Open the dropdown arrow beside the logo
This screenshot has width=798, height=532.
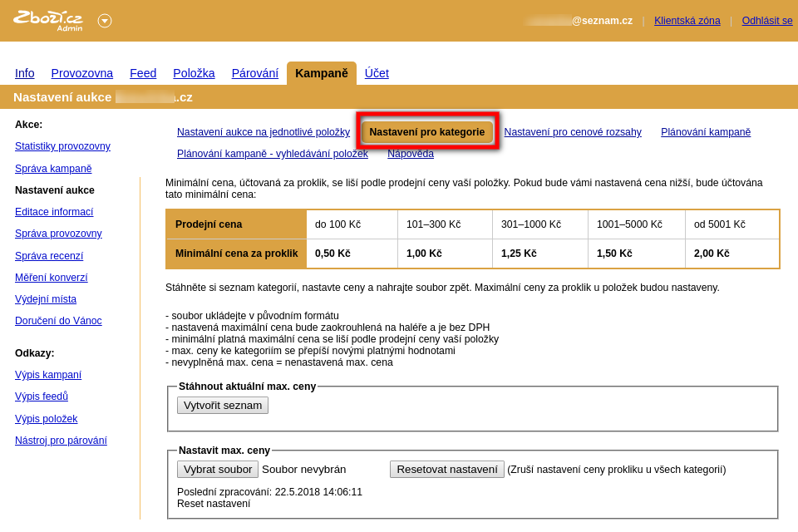(105, 21)
